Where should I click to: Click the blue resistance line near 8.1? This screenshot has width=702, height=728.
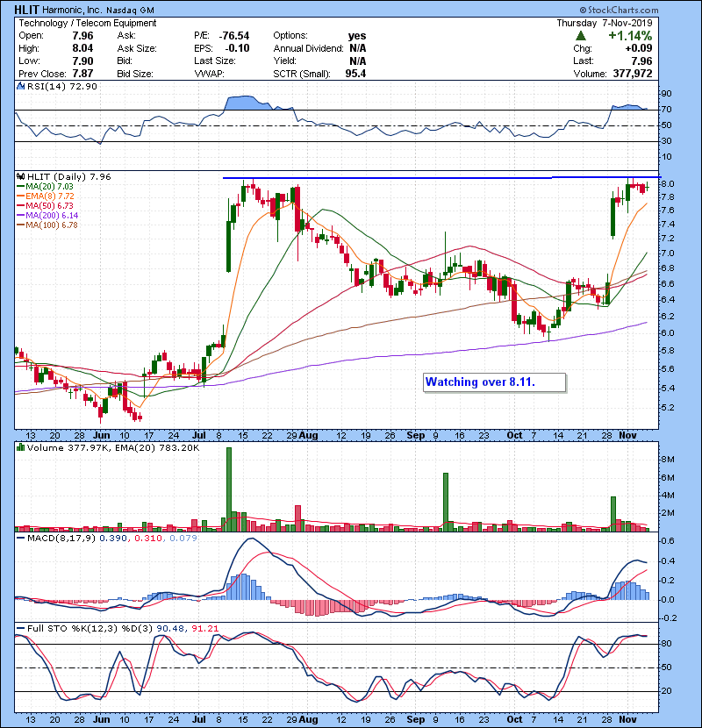pyautogui.click(x=441, y=178)
